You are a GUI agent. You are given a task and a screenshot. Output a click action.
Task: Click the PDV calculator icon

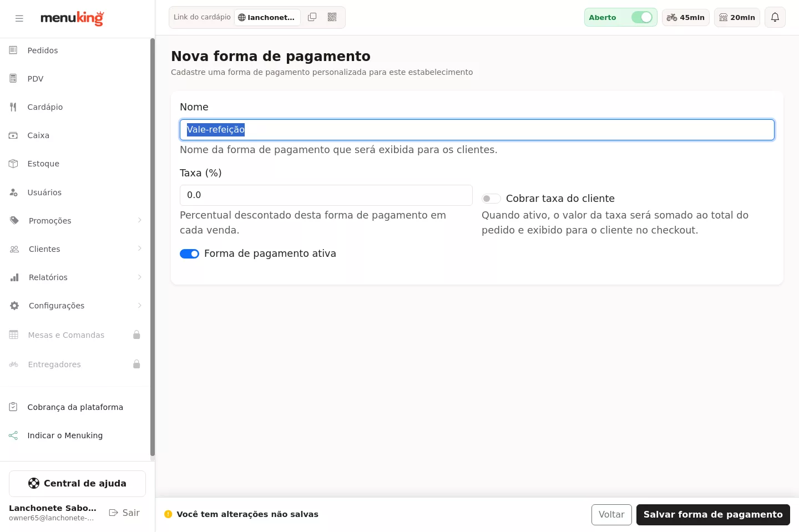coord(13,79)
